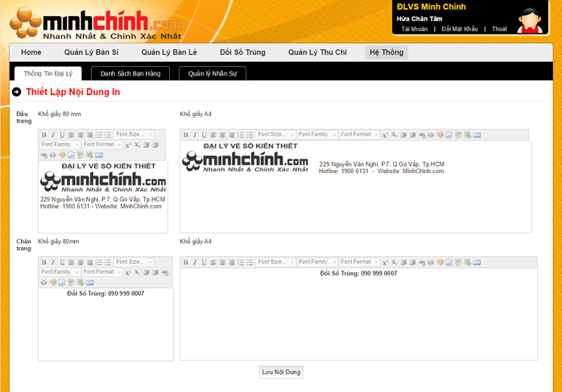Switch to Danh Sách Bạn Hàng tab

[x=130, y=73]
